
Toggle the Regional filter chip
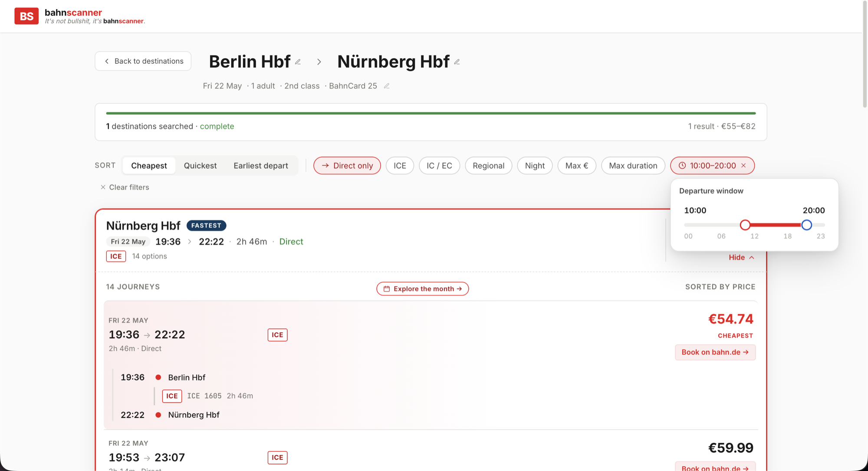(x=488, y=166)
